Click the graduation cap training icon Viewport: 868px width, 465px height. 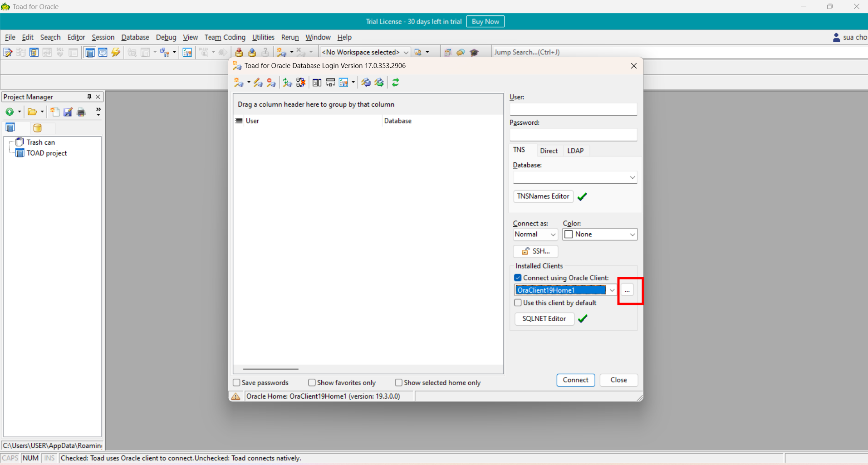pos(475,52)
